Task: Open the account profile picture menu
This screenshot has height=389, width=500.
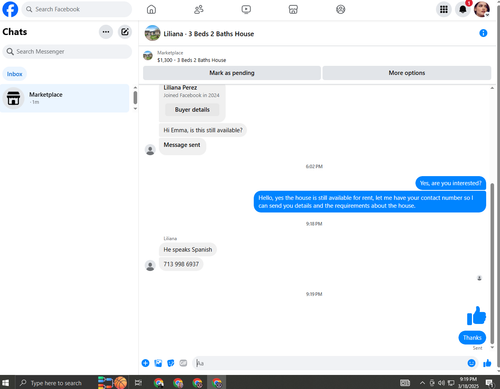Action: pos(482,9)
